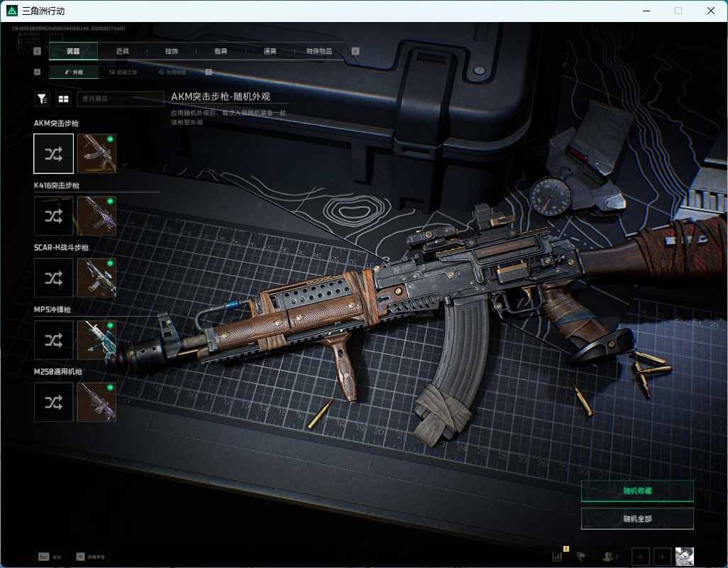
Task: Switch to the 近战 tab
Action: click(123, 51)
